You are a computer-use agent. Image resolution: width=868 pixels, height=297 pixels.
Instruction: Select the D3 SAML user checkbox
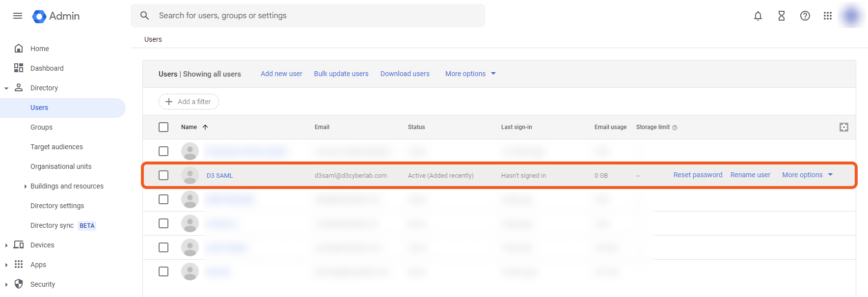coord(163,175)
